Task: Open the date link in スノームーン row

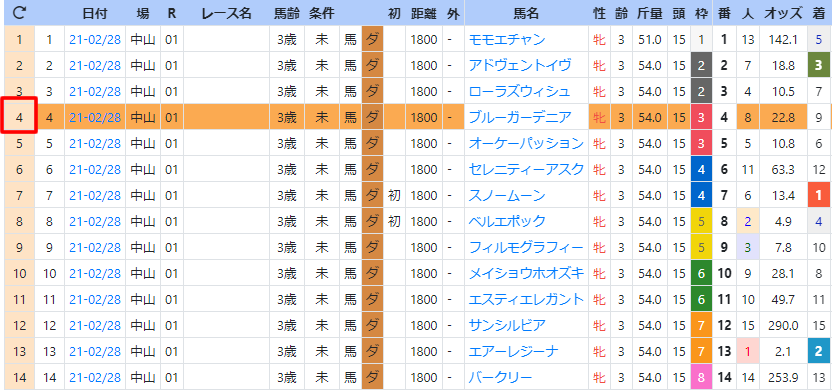Action: 95,195
